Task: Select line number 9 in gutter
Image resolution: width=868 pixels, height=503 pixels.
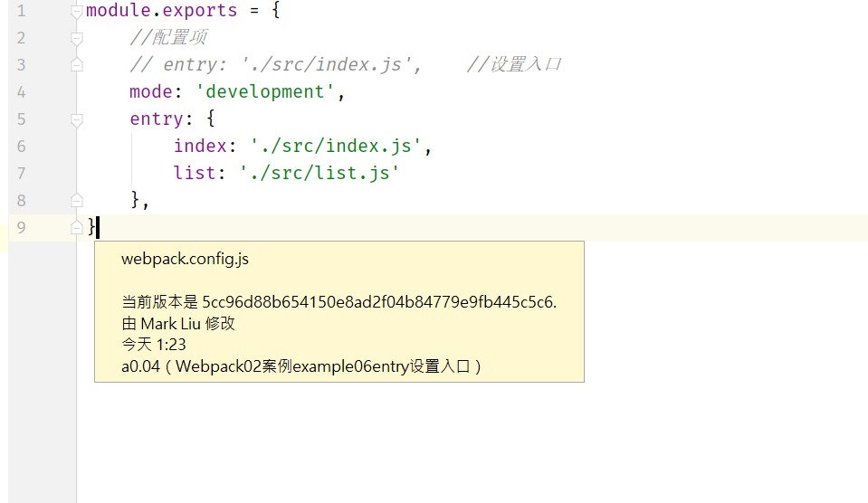Action: click(21, 227)
